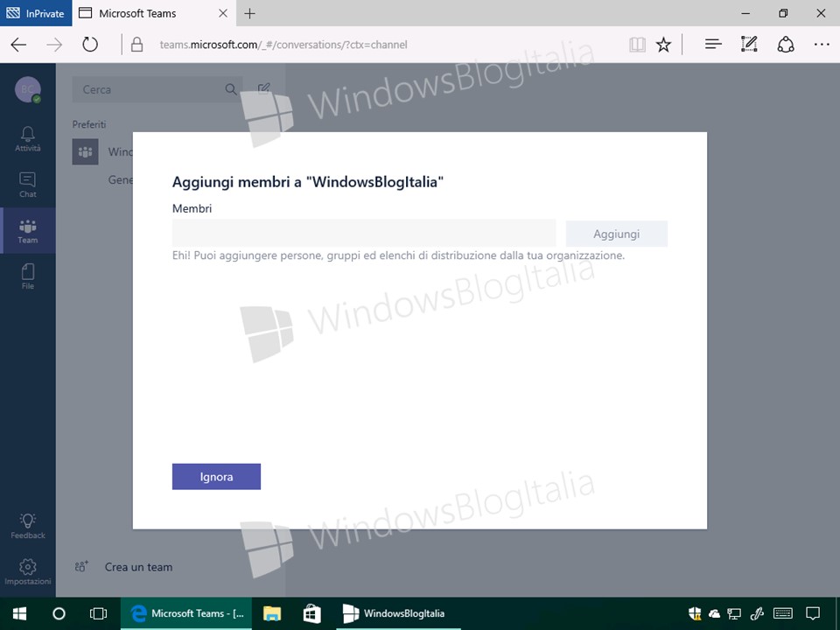The height and width of the screenshot is (630, 840).
Task: Open the Windows Start menu
Action: coord(20,613)
